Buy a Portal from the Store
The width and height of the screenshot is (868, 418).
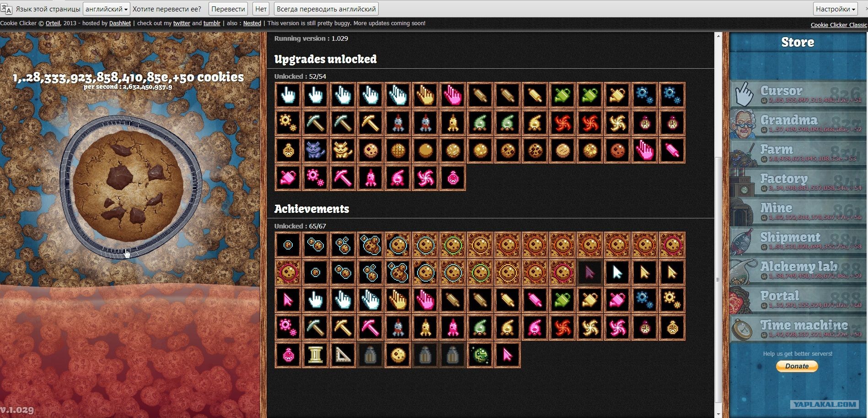point(798,299)
